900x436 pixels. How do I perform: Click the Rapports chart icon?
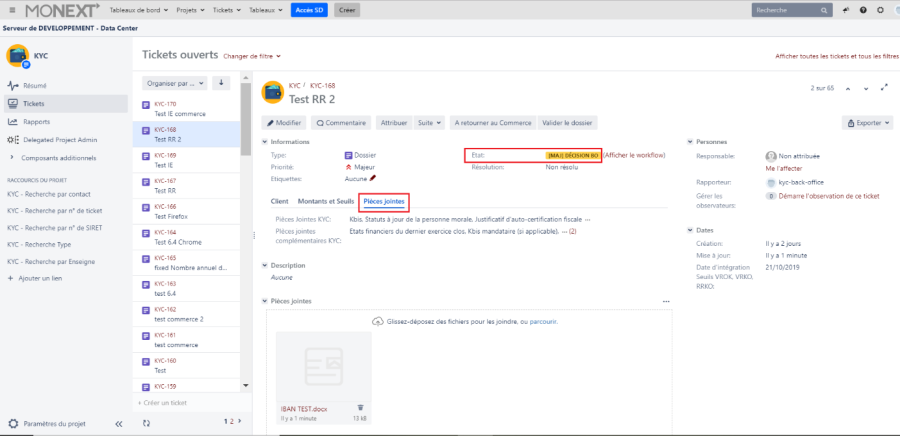coord(12,122)
